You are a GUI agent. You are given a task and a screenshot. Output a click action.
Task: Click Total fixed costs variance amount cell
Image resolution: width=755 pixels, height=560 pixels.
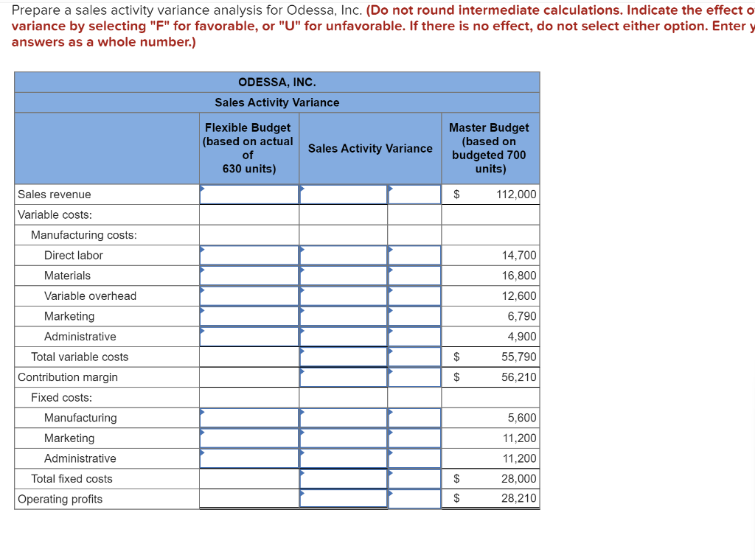344,479
